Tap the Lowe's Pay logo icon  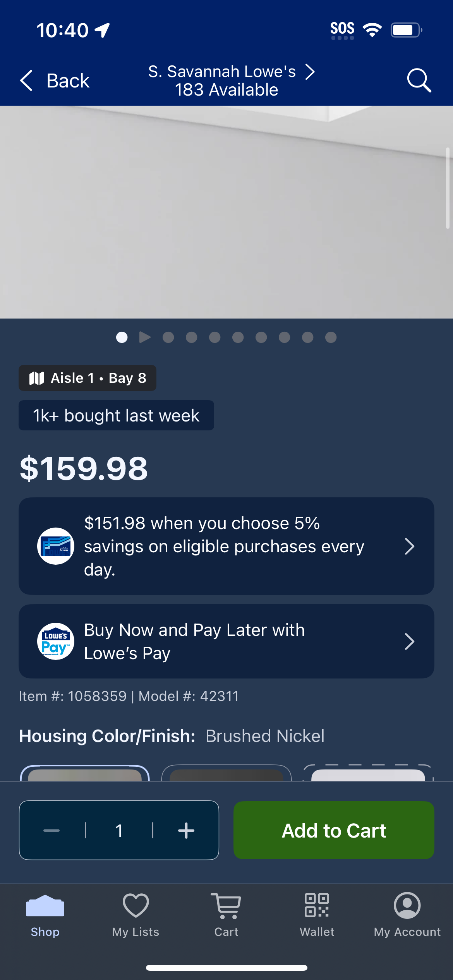pos(56,641)
